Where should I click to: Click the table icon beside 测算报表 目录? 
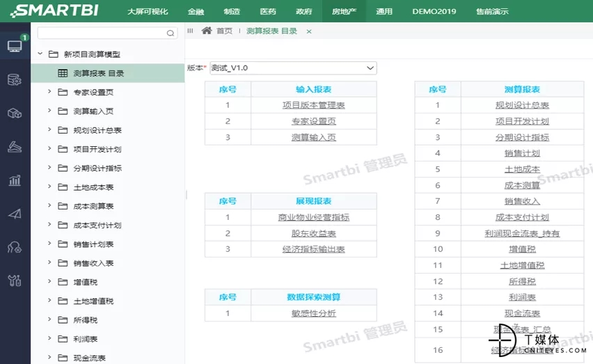point(63,73)
